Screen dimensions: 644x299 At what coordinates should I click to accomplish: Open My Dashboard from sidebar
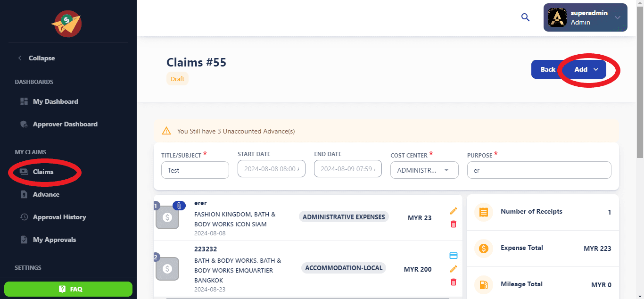55,101
